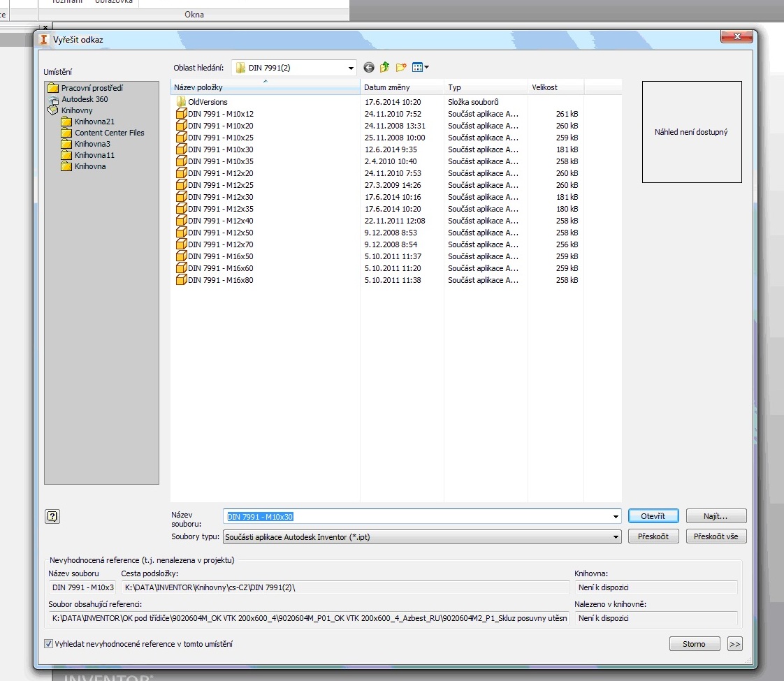Click the preview box Náhled není dostupný

[x=692, y=132]
